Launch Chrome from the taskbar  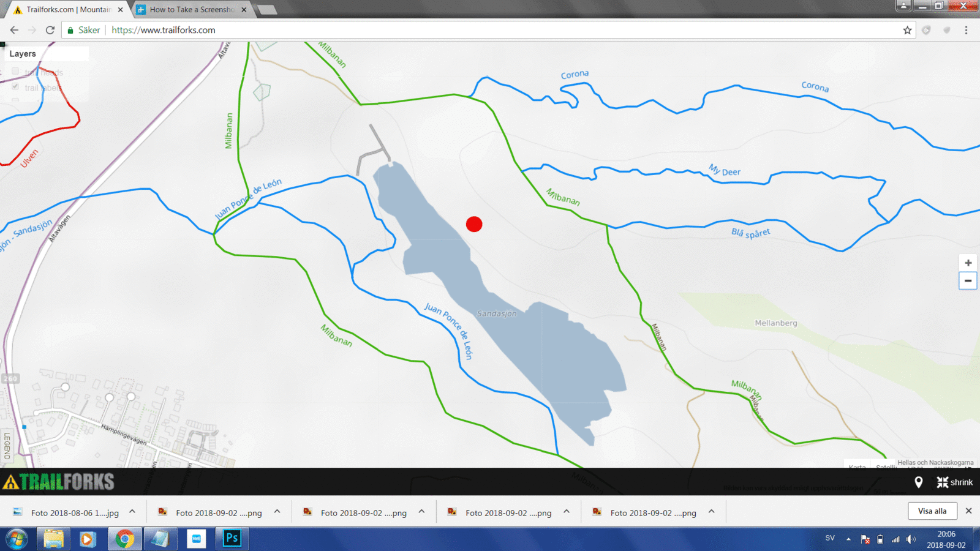124,539
